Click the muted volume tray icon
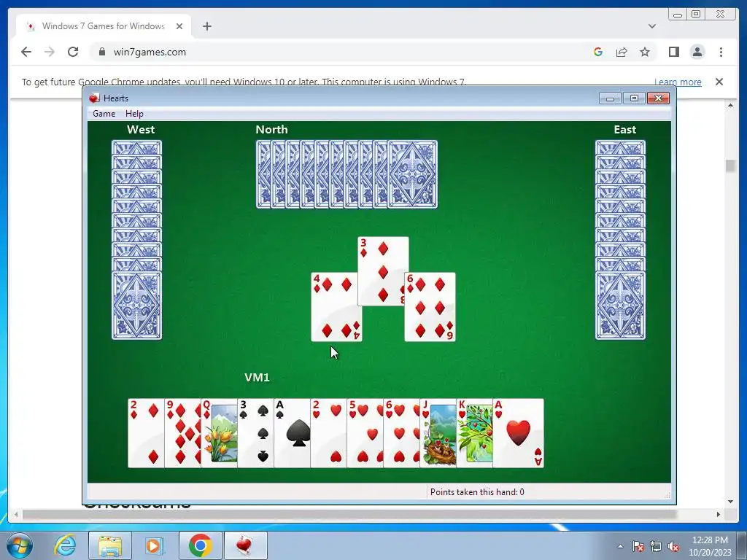The width and height of the screenshot is (747, 560). (673, 546)
